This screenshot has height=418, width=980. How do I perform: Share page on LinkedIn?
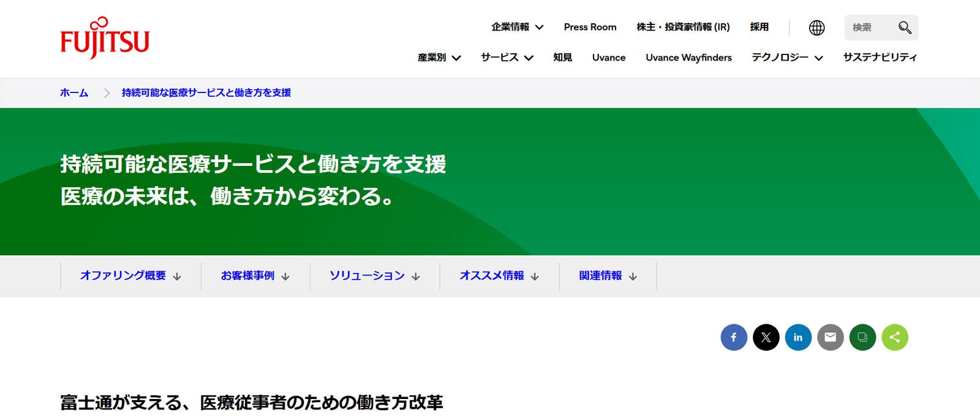(x=798, y=337)
